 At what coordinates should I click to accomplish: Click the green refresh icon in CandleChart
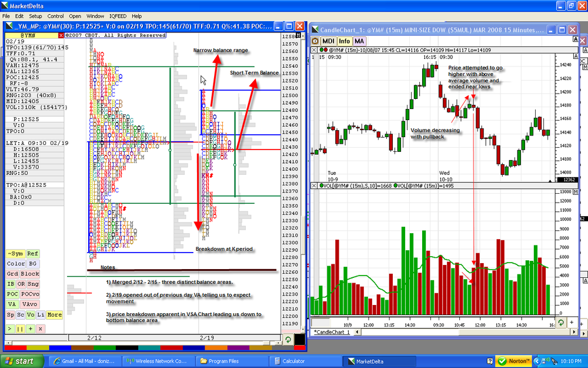pyautogui.click(x=560, y=323)
